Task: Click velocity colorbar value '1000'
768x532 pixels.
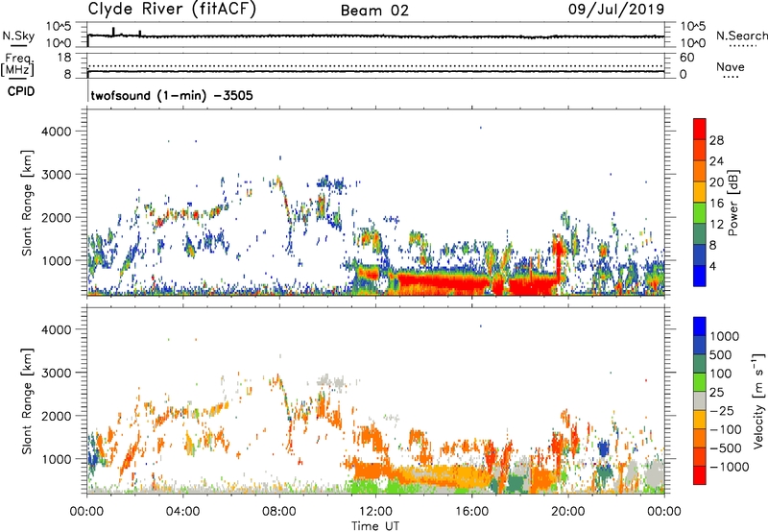Action: pos(725,336)
